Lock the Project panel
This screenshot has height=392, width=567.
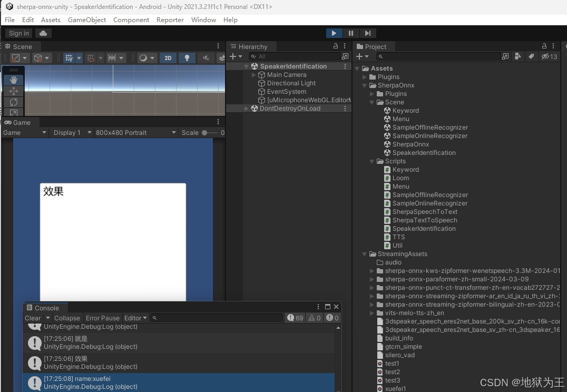click(544, 46)
